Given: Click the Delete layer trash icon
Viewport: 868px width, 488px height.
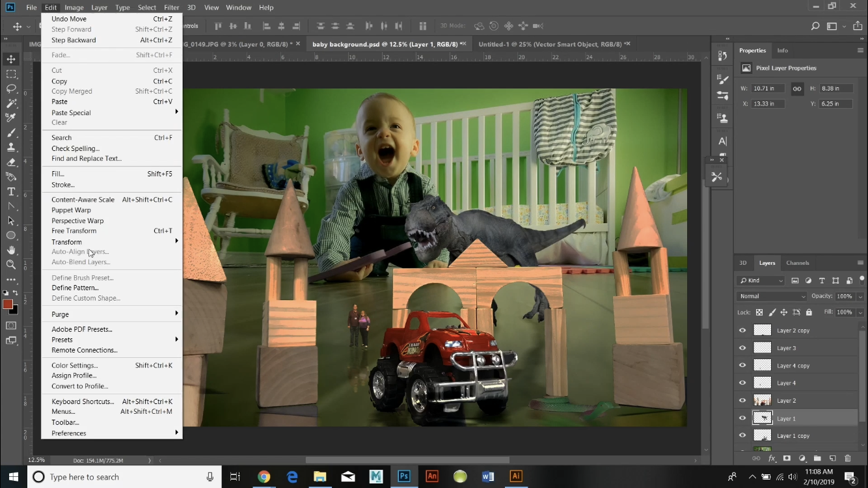Looking at the screenshot, I should click(x=848, y=458).
